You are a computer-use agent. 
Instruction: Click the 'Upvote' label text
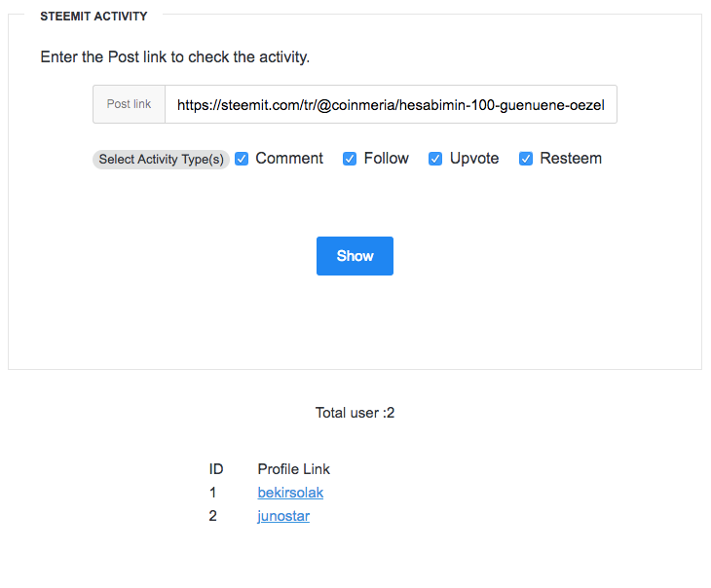click(x=474, y=159)
